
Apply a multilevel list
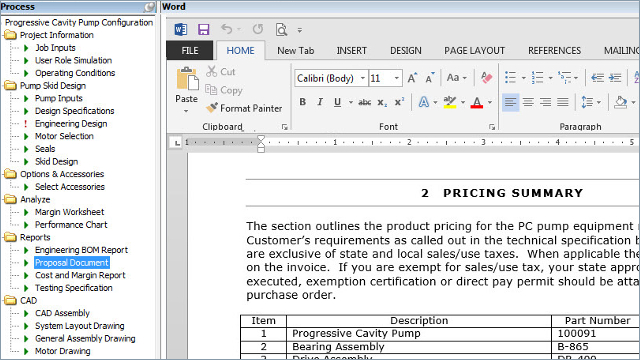click(x=564, y=77)
